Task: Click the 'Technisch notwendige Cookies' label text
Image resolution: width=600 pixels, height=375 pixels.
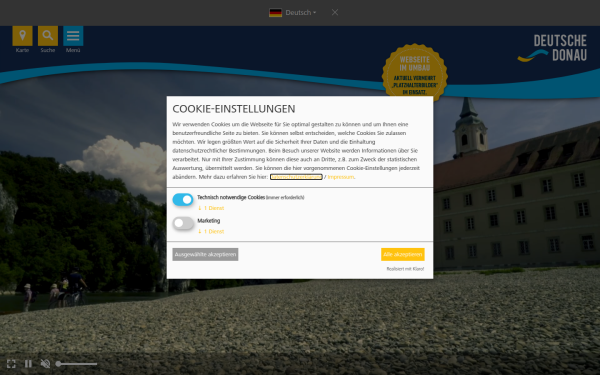Action: click(x=231, y=197)
